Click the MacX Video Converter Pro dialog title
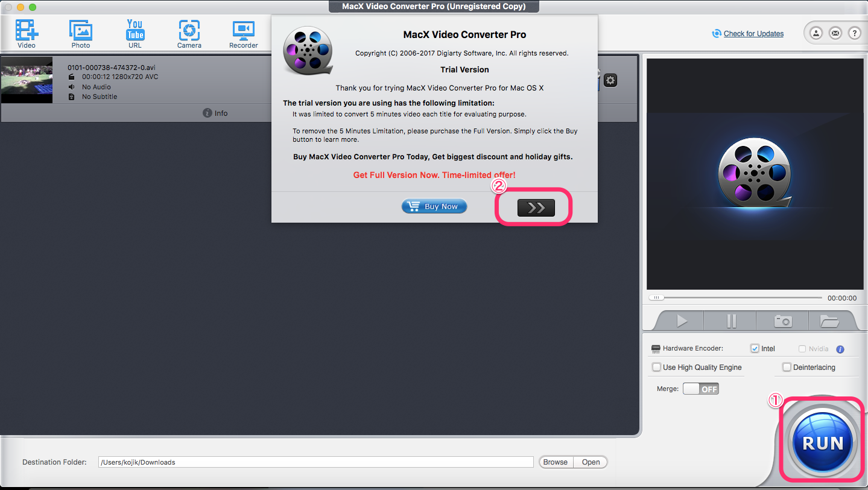This screenshot has height=490, width=868. [x=464, y=35]
